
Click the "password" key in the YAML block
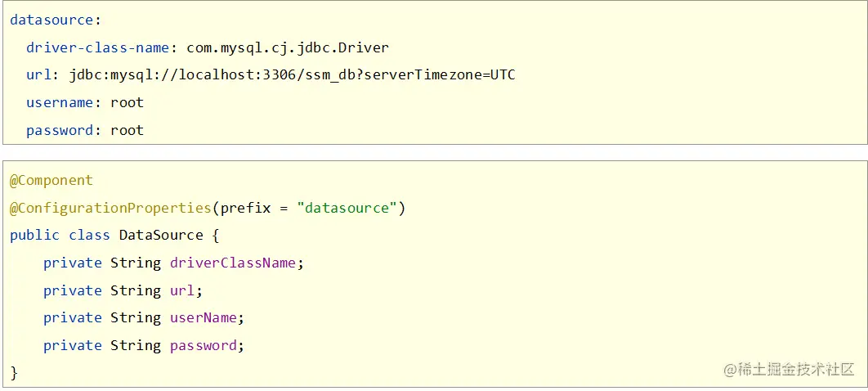click(59, 131)
